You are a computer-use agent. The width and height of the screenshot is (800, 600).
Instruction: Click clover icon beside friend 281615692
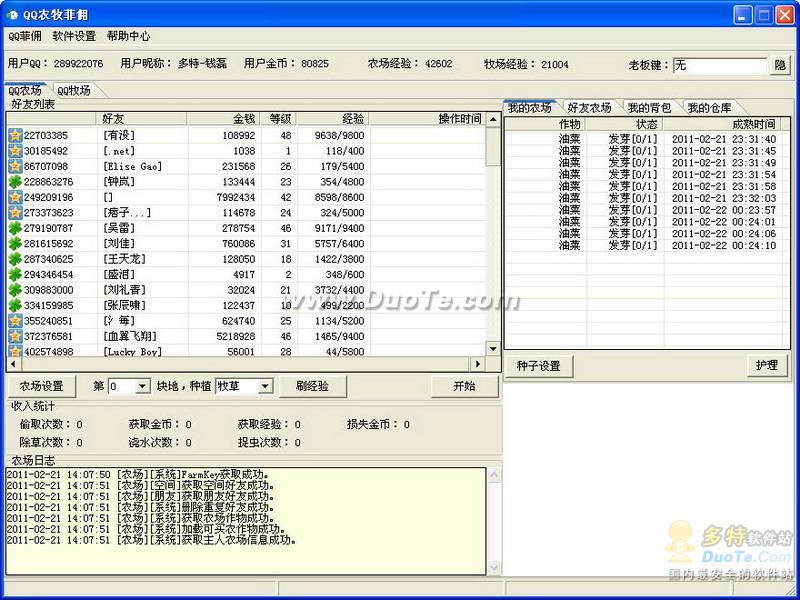coord(15,243)
